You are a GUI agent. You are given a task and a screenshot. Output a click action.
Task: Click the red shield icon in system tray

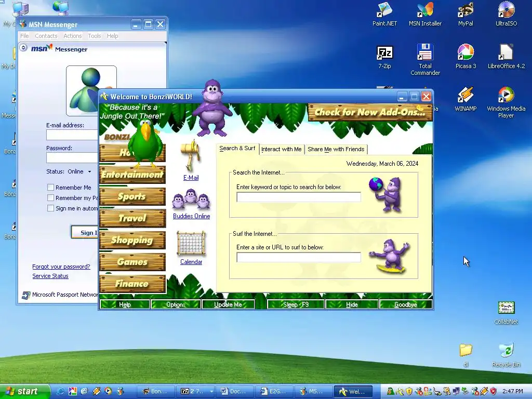click(494, 391)
